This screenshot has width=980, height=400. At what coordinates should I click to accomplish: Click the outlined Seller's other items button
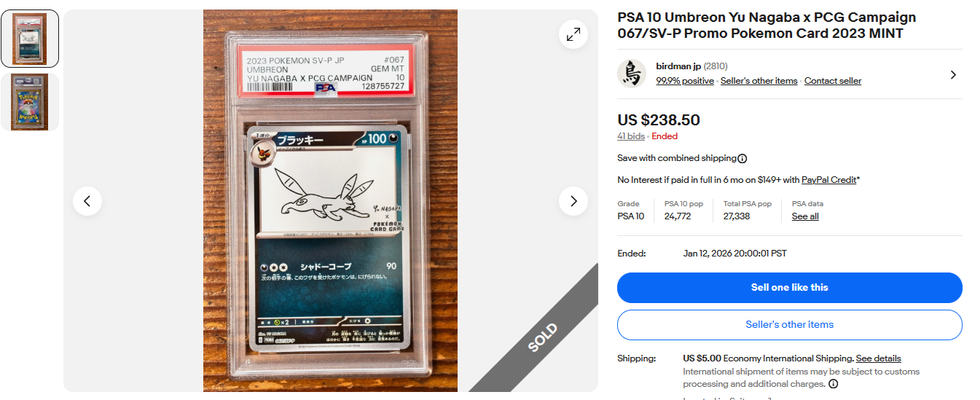(789, 325)
